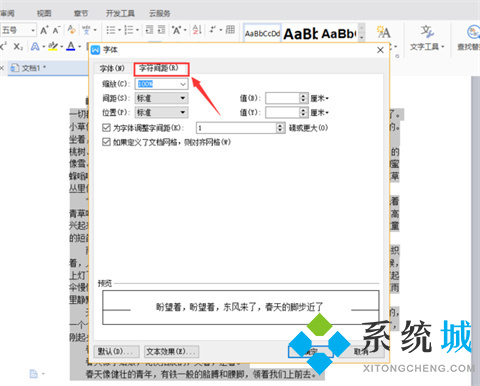This screenshot has height=386, width=480.
Task: Open the 开发工具 developer tools tab
Action: coord(120,14)
